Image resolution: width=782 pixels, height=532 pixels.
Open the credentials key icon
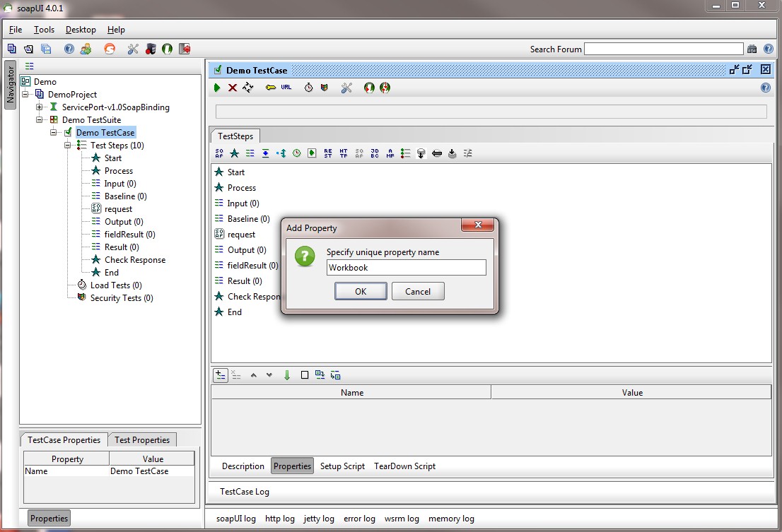pos(270,88)
